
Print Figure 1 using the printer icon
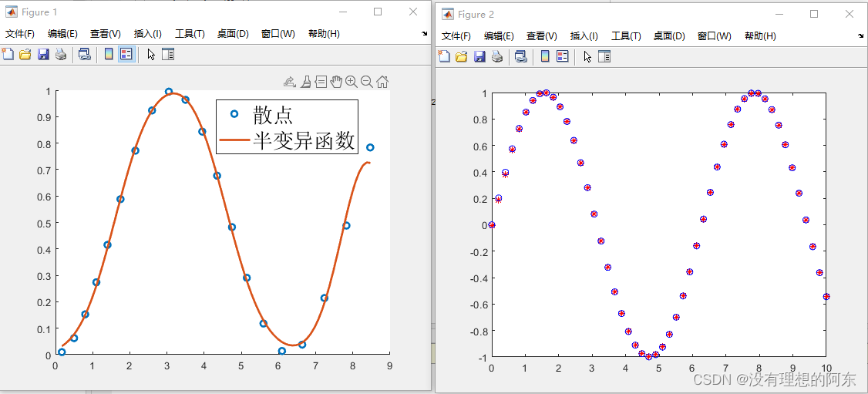[x=61, y=54]
